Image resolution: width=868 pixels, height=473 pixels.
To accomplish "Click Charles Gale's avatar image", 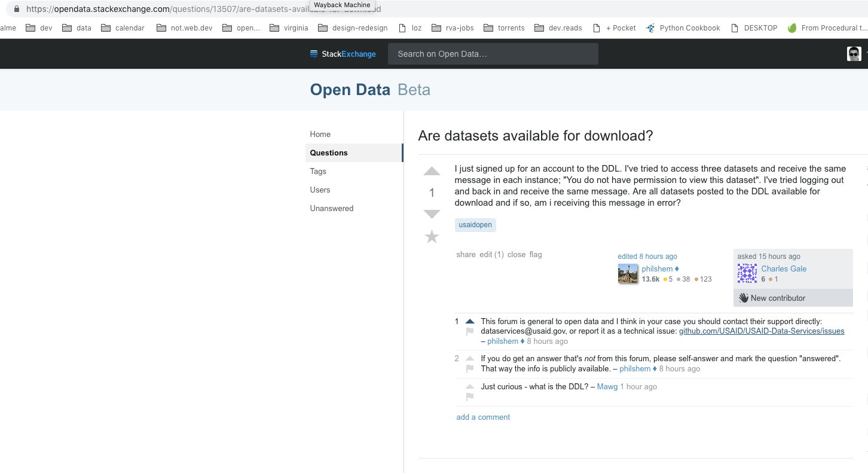I will coord(747,273).
